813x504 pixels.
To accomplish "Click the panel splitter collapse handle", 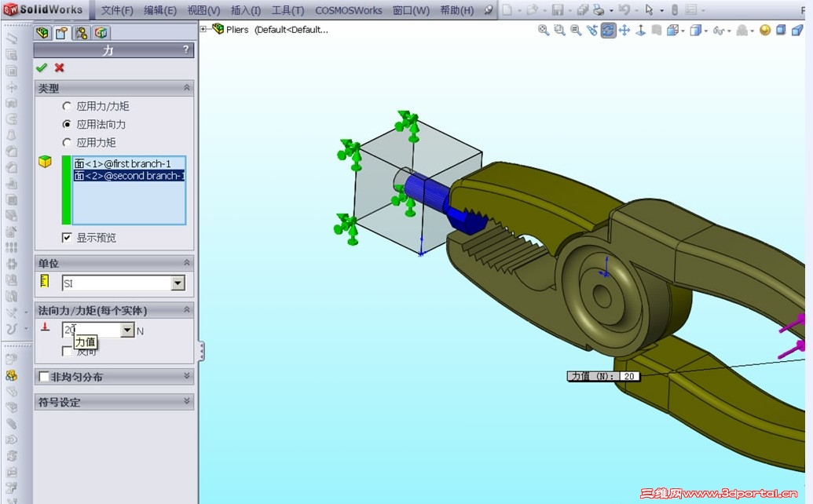I will tap(201, 351).
